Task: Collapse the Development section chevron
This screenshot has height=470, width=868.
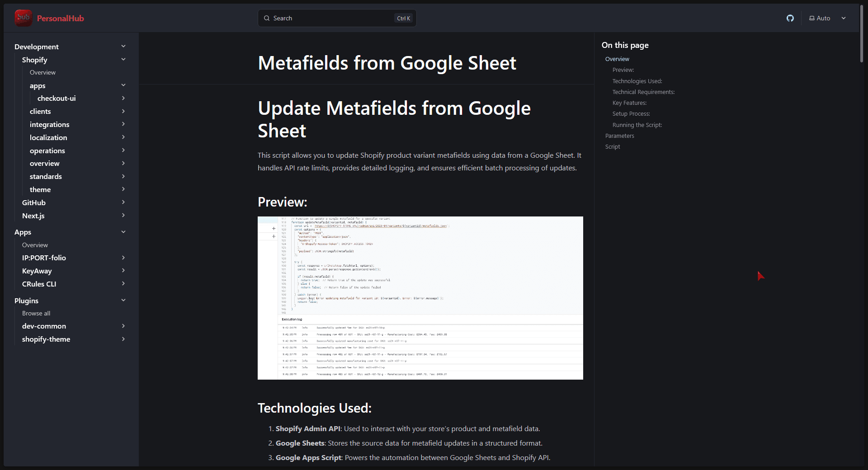Action: (x=123, y=47)
